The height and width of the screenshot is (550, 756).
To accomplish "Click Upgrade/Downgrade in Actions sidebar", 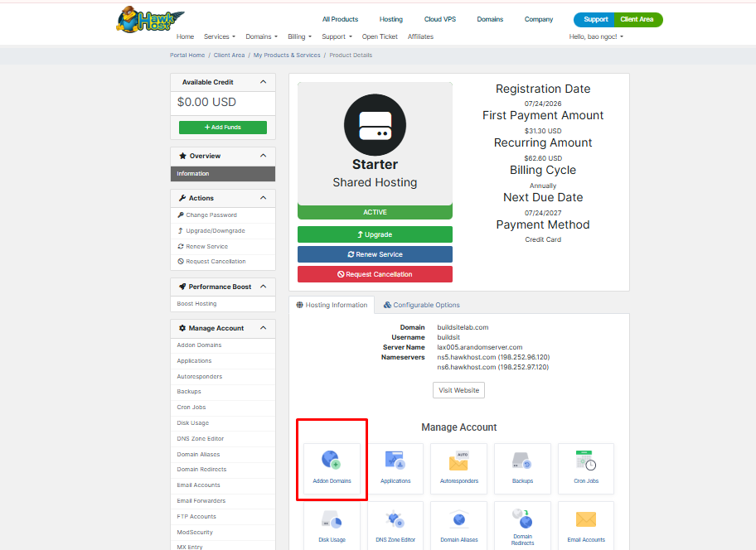I will click(223, 231).
